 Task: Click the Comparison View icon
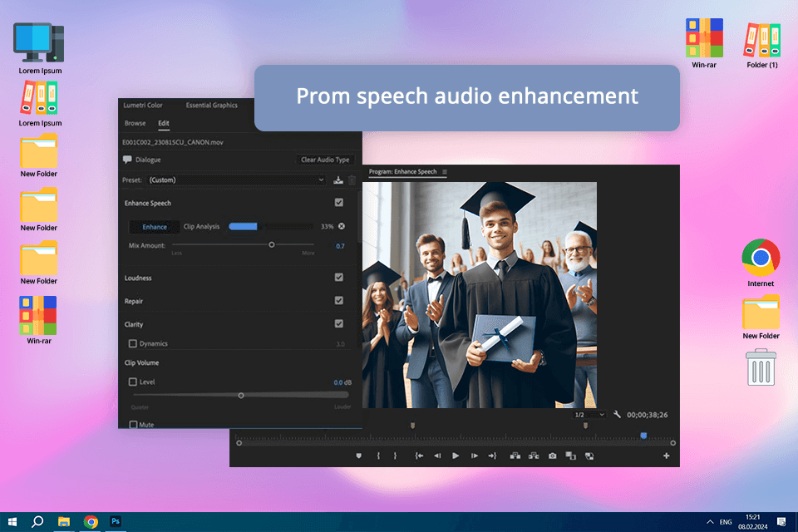coord(570,456)
